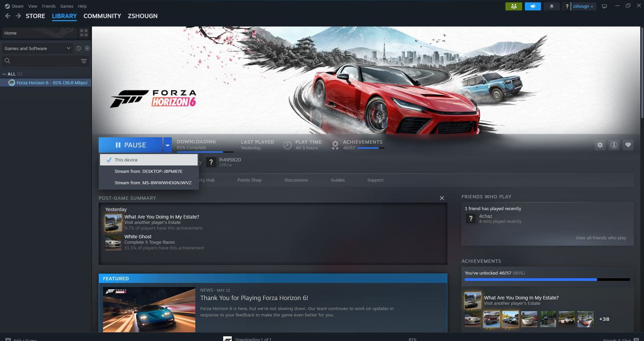The image size is (644, 341).
Task: Pause the Forza Horizon 6 download
Action: tap(131, 145)
